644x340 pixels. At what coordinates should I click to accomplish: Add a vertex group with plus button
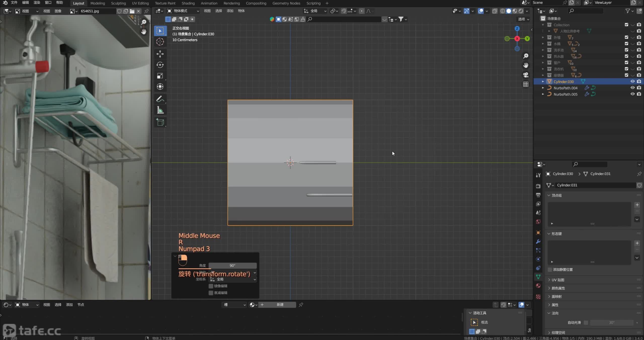click(x=637, y=205)
